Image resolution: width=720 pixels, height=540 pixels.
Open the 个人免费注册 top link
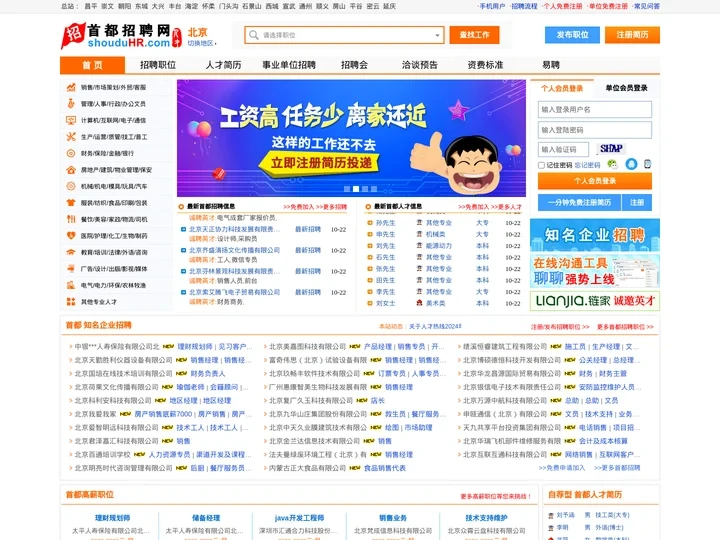click(562, 6)
